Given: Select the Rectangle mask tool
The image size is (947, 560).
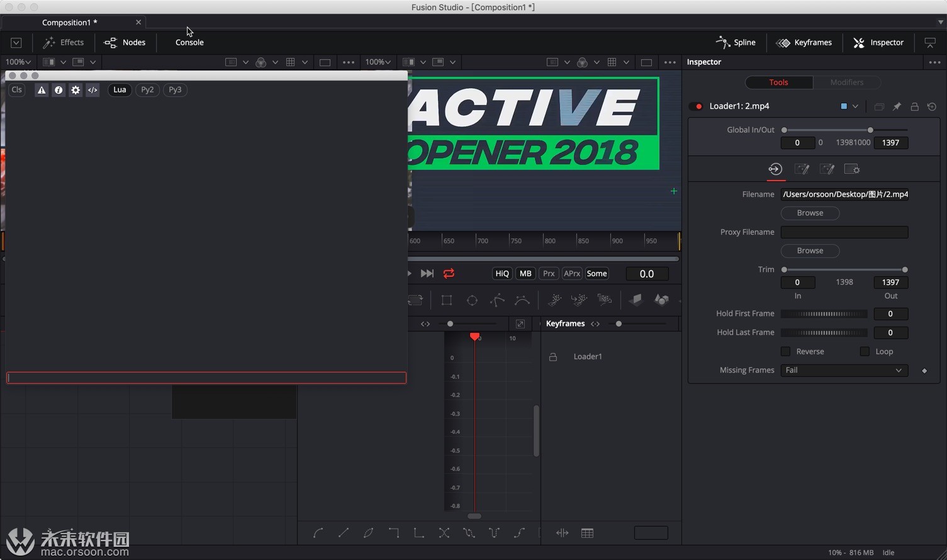Looking at the screenshot, I should (x=447, y=300).
